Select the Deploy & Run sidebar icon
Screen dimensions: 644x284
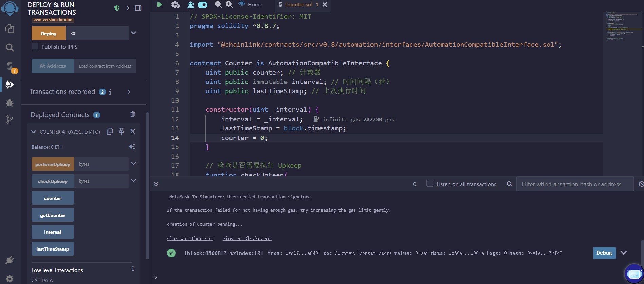click(10, 84)
